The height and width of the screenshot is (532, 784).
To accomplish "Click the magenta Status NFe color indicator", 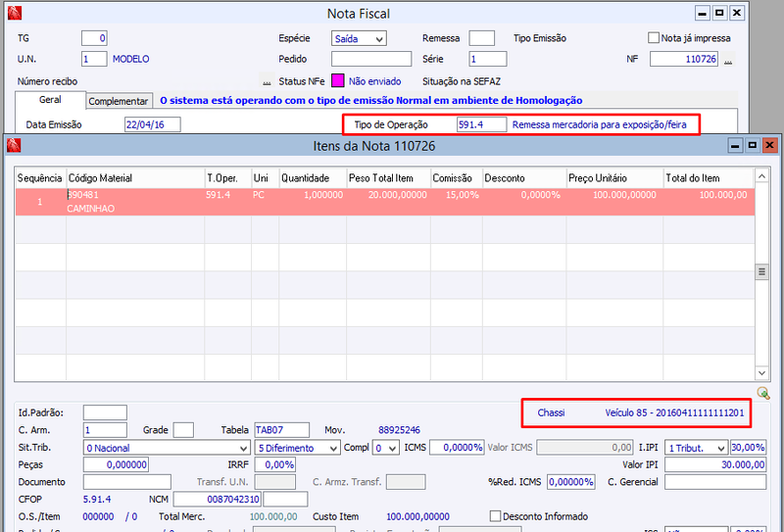I will [338, 80].
